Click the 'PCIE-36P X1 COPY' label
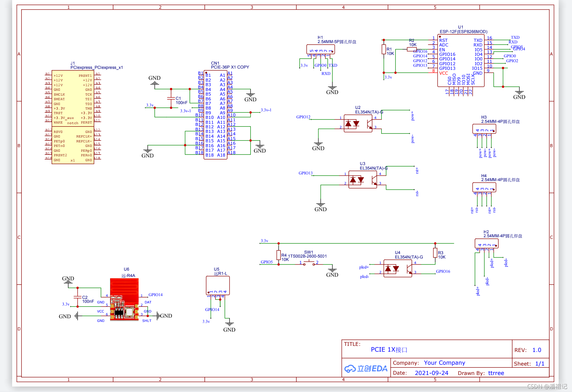 click(x=230, y=67)
